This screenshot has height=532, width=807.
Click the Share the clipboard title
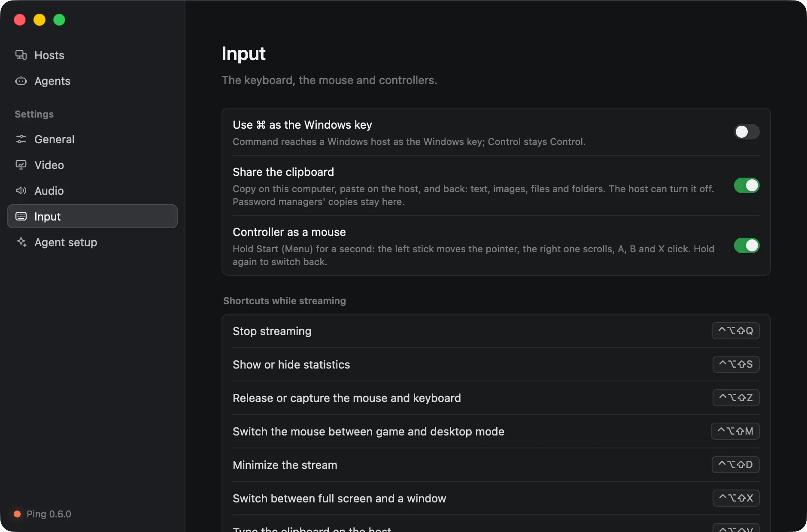[283, 172]
